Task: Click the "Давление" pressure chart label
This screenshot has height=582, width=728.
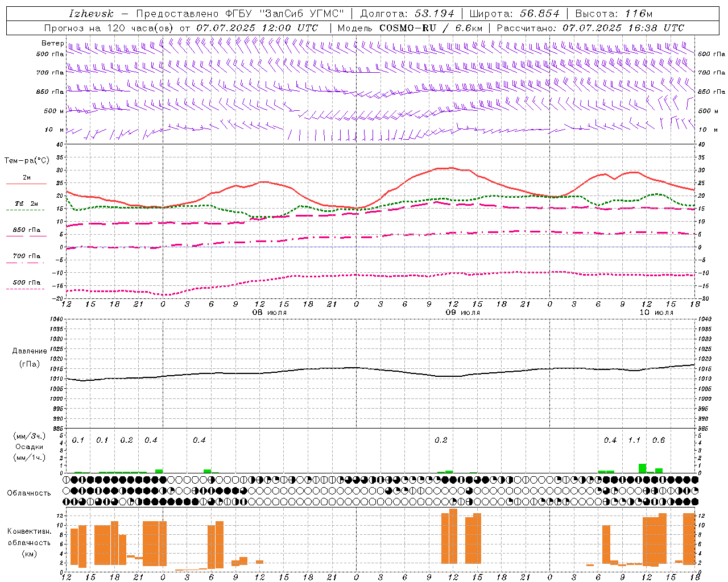Action: pyautogui.click(x=30, y=351)
